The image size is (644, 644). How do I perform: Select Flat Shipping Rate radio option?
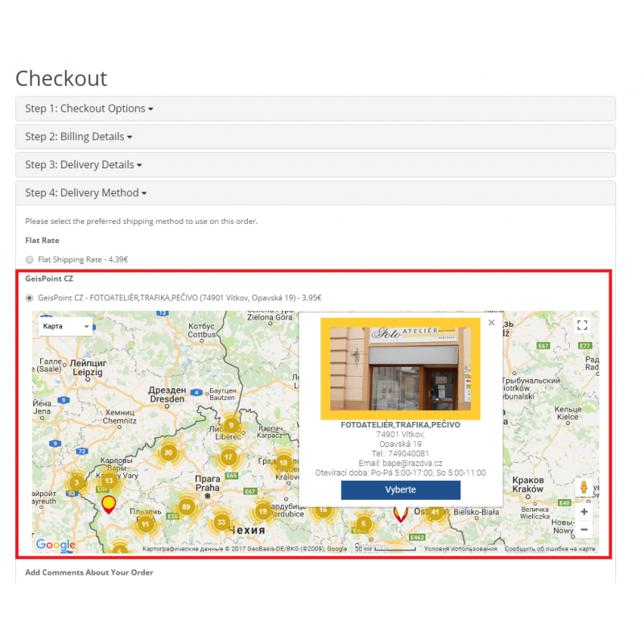[x=30, y=259]
